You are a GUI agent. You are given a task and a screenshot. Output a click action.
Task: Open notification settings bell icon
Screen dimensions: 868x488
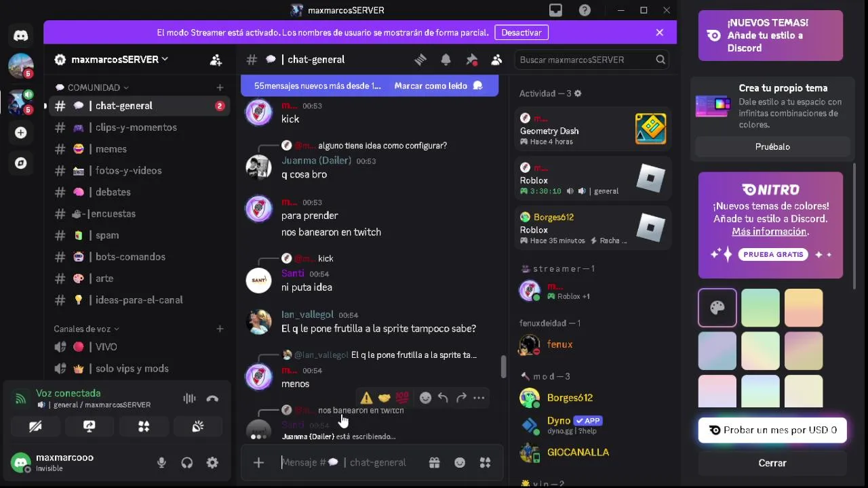pyautogui.click(x=446, y=60)
